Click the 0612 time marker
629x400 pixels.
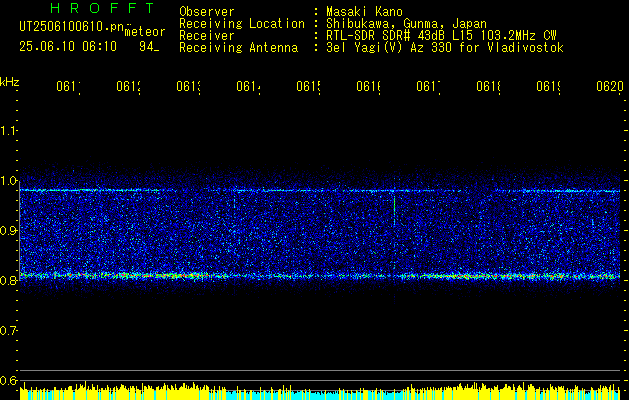128,87
